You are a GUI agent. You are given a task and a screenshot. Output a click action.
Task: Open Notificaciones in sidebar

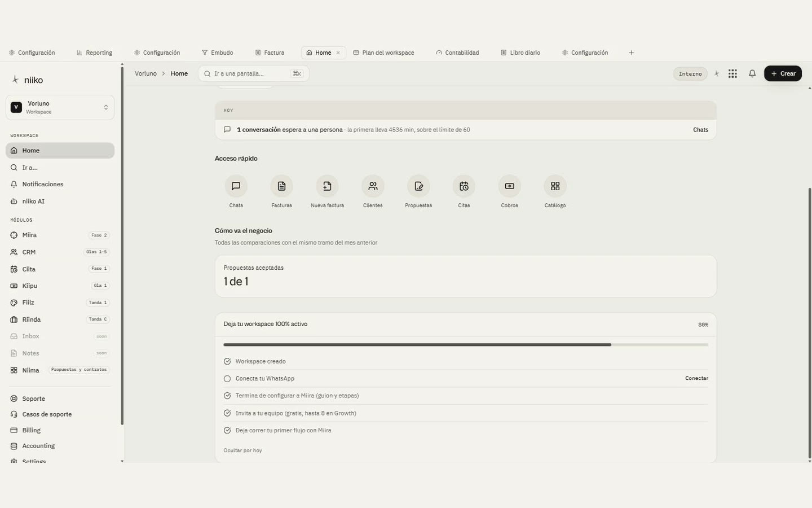[x=60, y=184]
